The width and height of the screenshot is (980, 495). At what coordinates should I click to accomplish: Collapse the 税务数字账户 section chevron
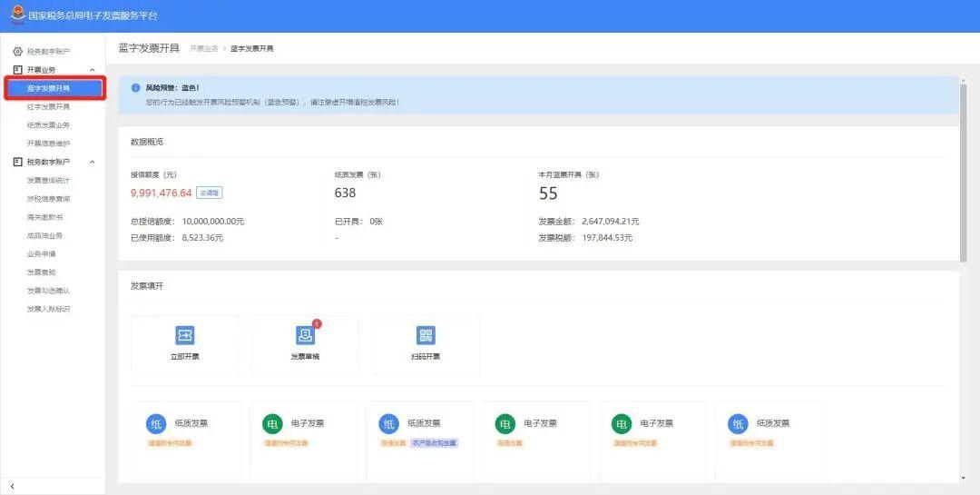[x=93, y=162]
